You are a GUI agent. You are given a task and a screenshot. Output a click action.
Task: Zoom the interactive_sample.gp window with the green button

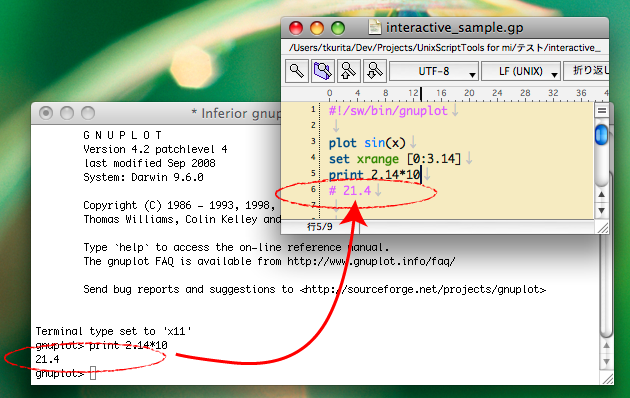[338, 28]
